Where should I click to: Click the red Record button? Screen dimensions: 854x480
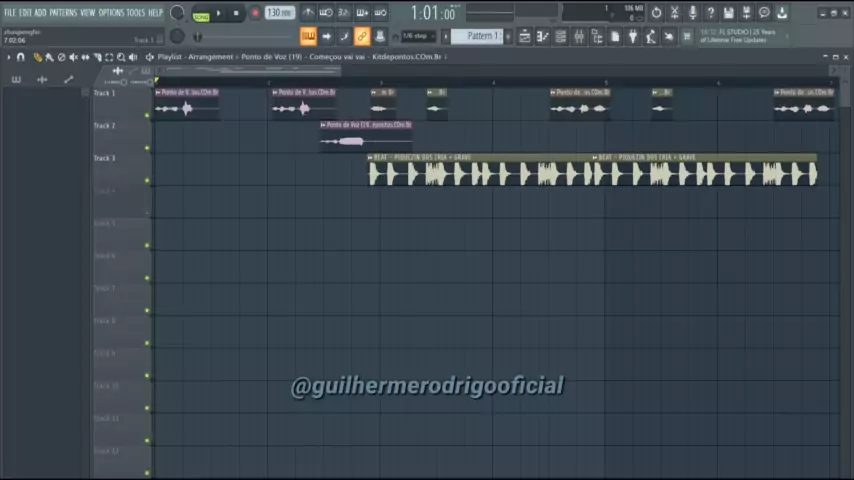pos(255,13)
